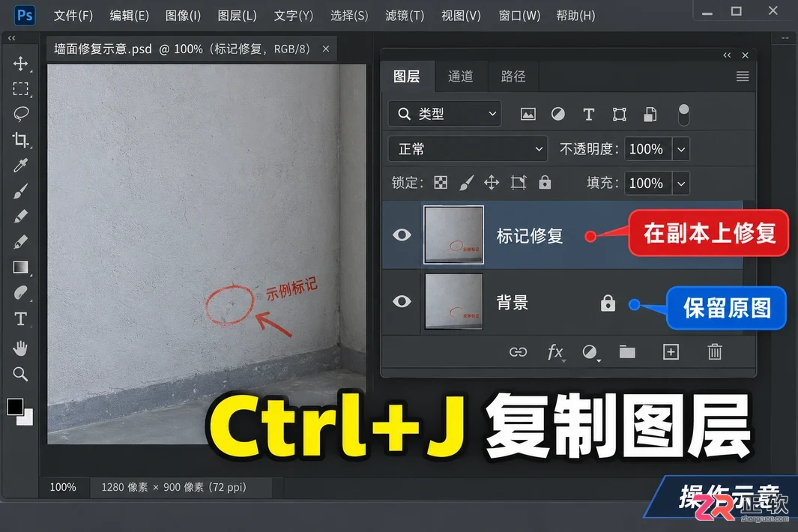Screen dimensions: 798x532
Task: Select the 图层 panel tab
Action: coord(407,76)
